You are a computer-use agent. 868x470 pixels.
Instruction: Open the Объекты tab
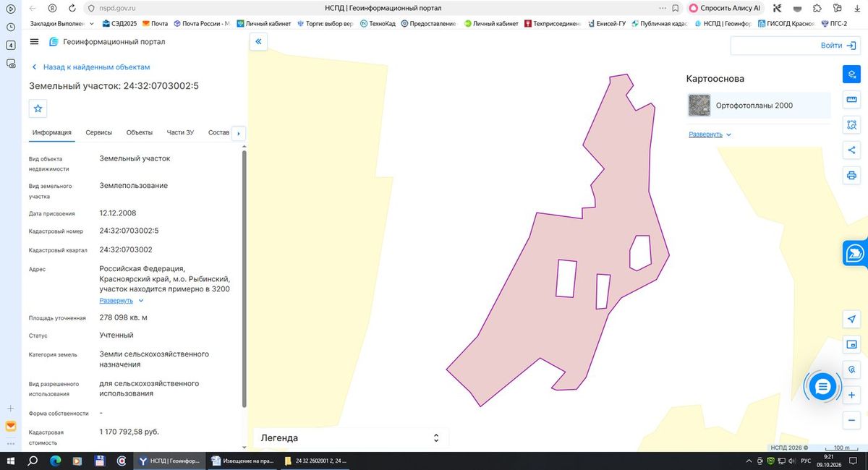coord(139,132)
